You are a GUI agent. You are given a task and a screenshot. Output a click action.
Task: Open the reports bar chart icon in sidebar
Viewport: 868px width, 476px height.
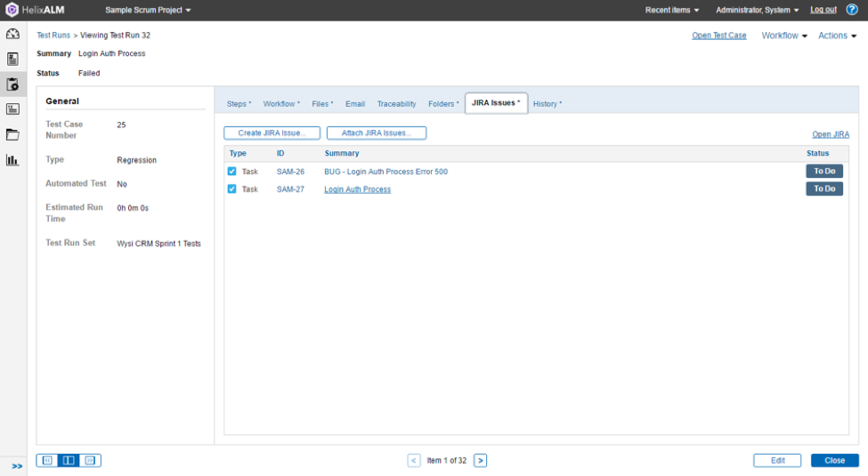click(12, 160)
